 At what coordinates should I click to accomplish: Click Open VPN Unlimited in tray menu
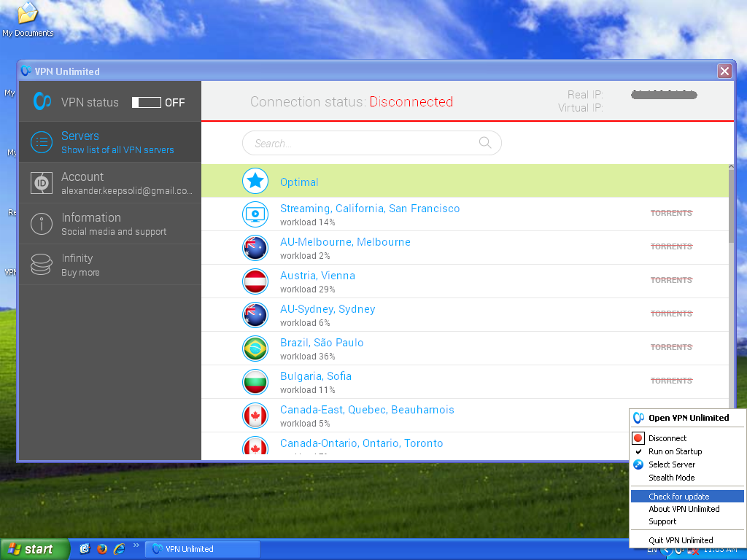tap(687, 418)
